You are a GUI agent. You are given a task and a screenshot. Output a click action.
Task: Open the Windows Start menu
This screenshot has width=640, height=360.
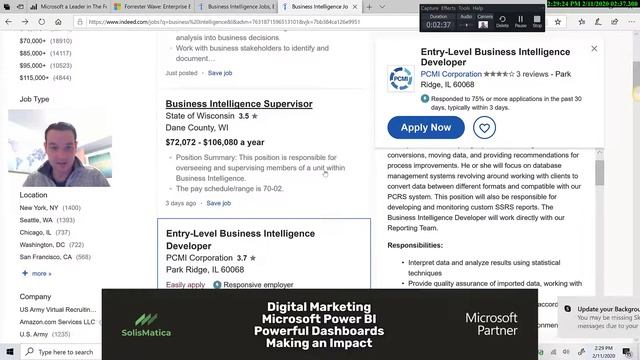point(10,351)
